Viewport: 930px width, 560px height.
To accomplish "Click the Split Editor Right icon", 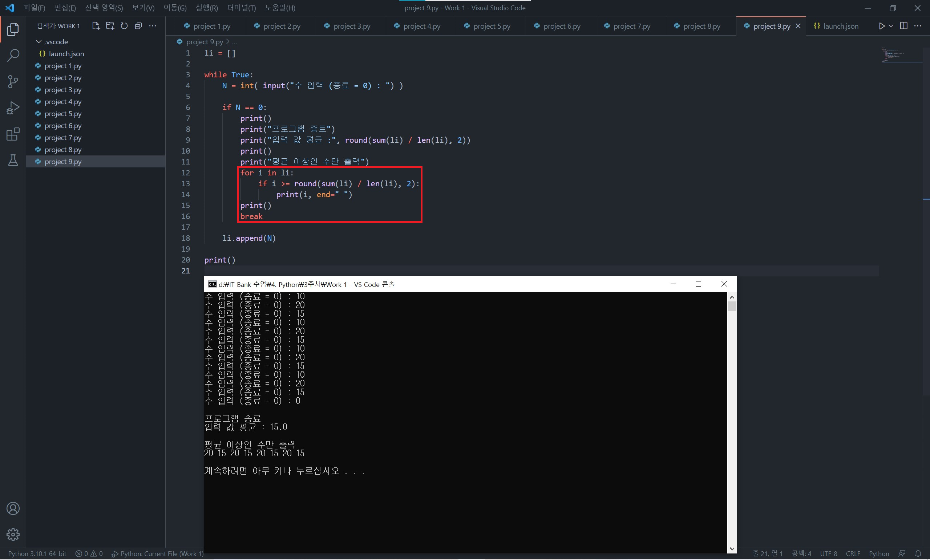I will click(903, 26).
